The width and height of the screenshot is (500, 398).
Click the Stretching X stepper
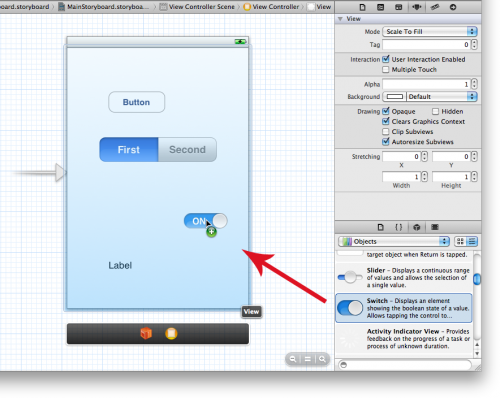424,156
